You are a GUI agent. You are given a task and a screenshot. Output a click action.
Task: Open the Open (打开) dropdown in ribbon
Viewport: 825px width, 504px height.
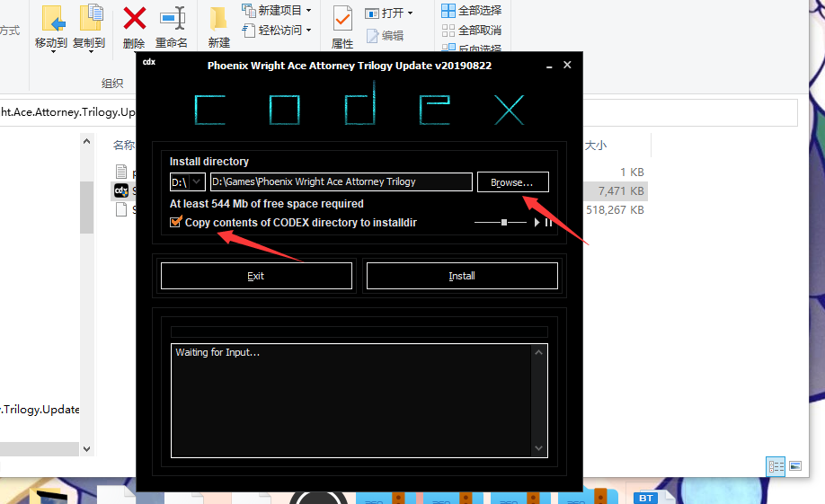(x=389, y=13)
